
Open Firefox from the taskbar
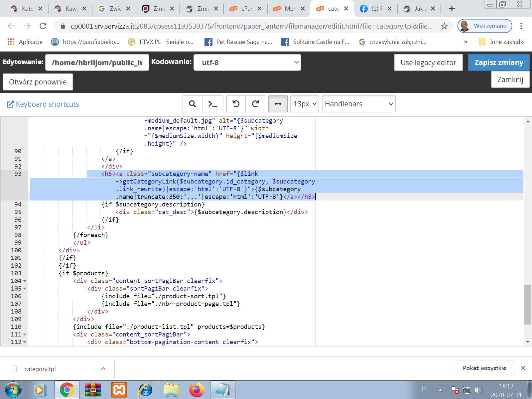(x=197, y=390)
